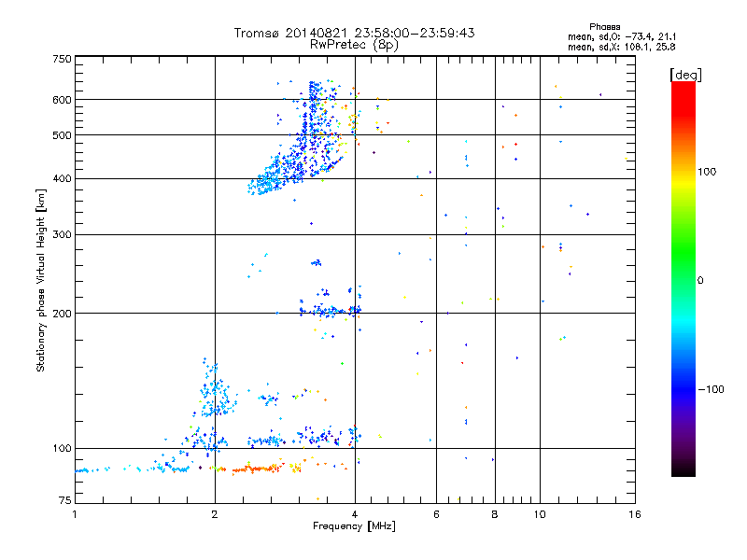The width and height of the screenshot is (747, 560).
Task: Click the '75' height axis tick label
Action: click(x=65, y=500)
